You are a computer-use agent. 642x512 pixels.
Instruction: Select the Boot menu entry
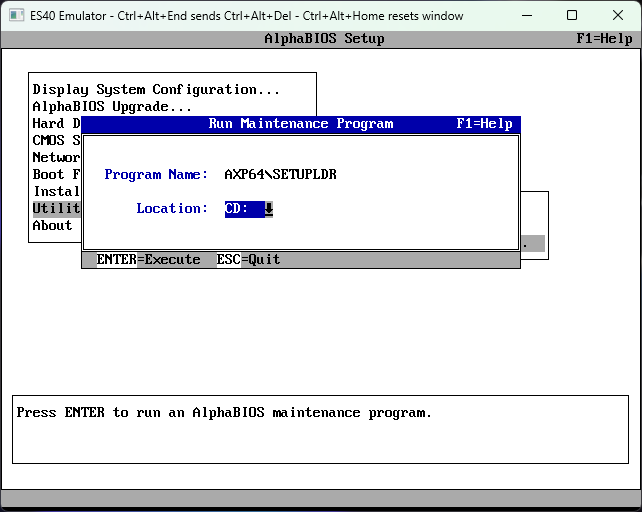point(57,174)
